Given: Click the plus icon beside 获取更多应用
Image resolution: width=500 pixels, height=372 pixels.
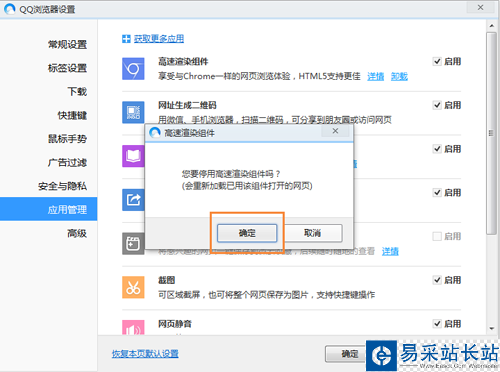Looking at the screenshot, I should (126, 39).
